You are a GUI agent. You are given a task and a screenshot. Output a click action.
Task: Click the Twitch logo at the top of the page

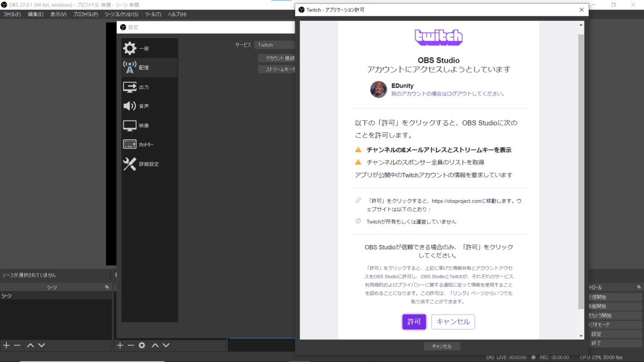(438, 37)
